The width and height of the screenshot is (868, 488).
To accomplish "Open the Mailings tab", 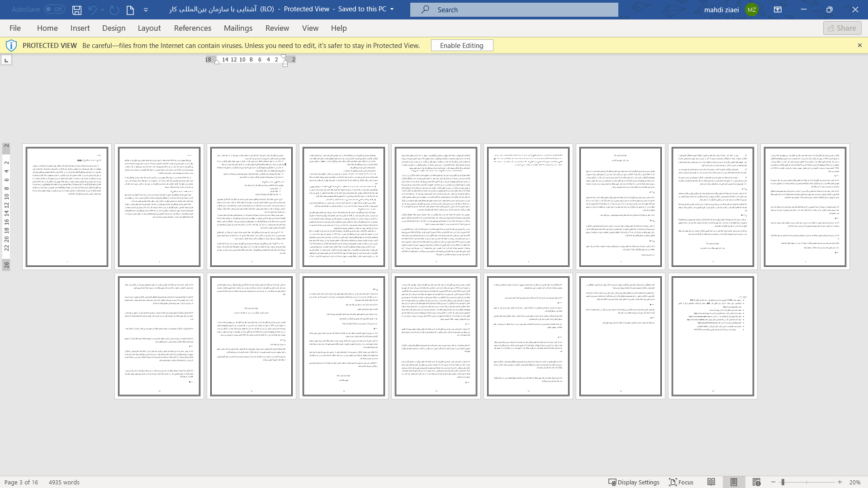I will [238, 28].
